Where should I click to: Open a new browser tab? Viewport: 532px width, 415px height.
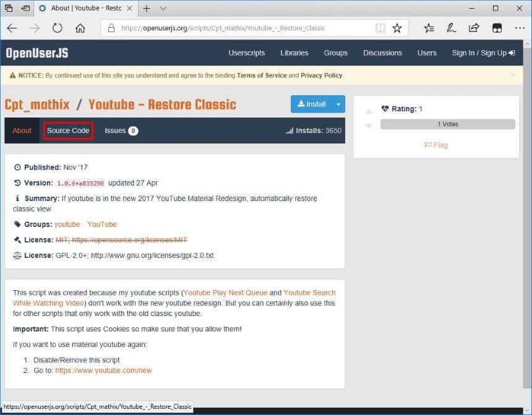[x=147, y=9]
